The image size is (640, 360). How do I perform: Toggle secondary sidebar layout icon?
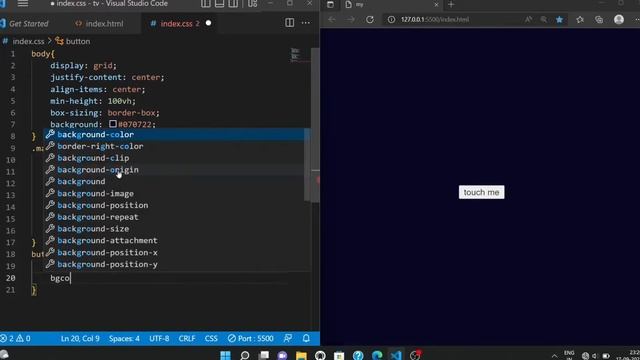233,4
